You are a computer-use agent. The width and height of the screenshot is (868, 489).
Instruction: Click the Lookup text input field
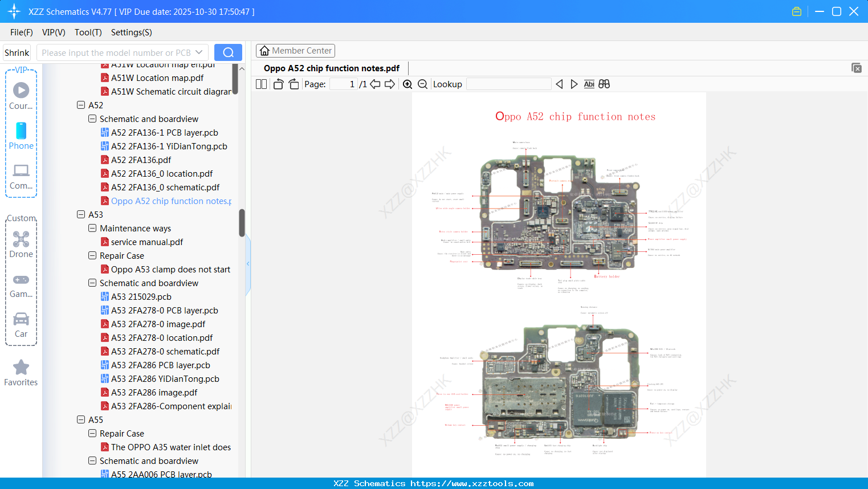[508, 84]
